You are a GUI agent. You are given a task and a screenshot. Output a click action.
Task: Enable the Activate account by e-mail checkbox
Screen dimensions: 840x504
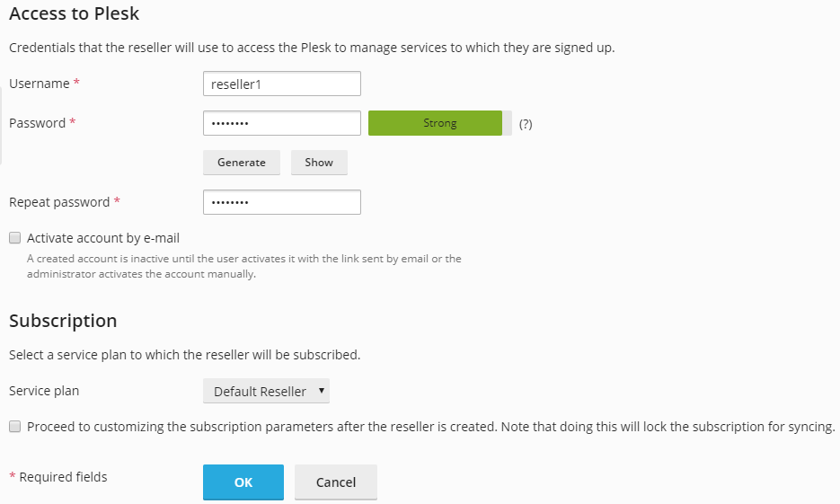pyautogui.click(x=14, y=238)
